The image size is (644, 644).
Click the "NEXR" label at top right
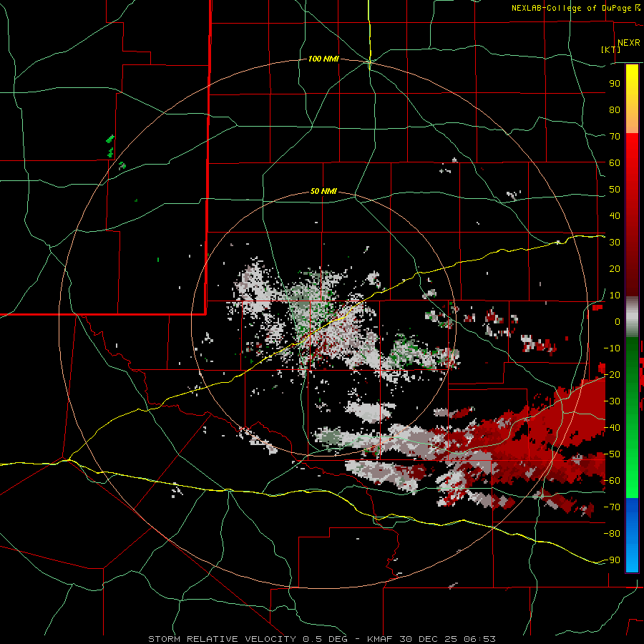629,43
